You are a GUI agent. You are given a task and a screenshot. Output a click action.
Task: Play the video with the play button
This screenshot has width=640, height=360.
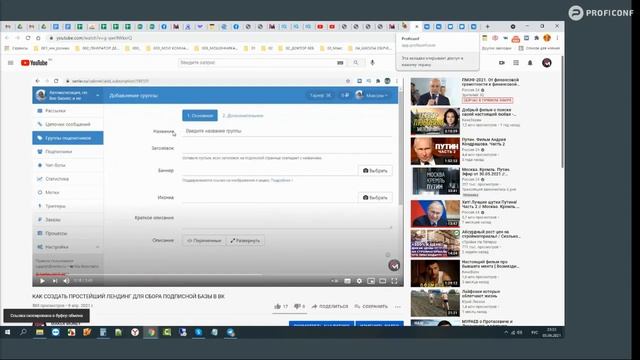42,281
